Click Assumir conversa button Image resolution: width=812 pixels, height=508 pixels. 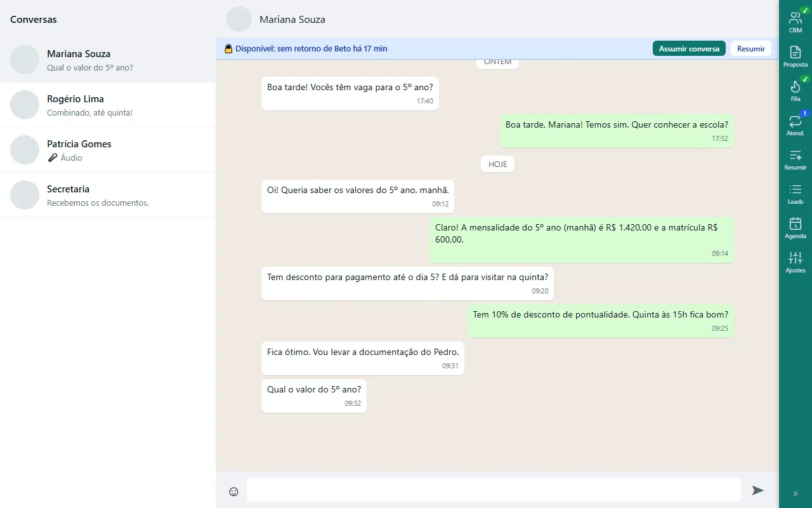click(689, 49)
